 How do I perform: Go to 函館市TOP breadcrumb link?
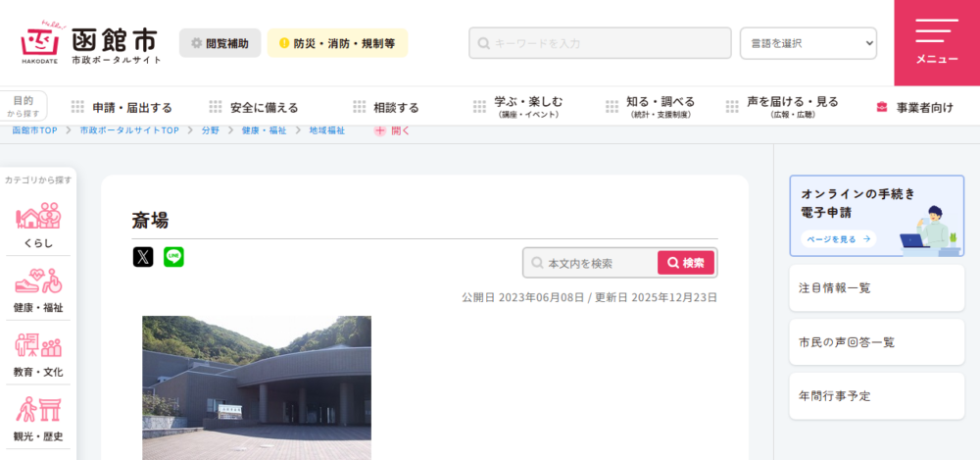coord(34,130)
